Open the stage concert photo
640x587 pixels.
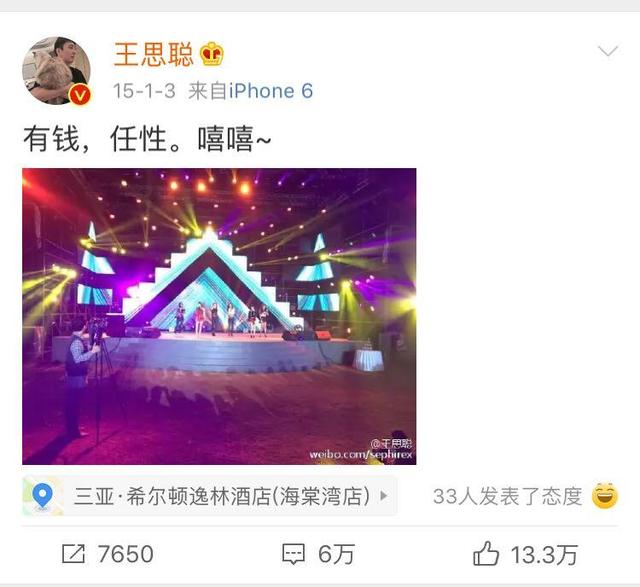(x=219, y=316)
